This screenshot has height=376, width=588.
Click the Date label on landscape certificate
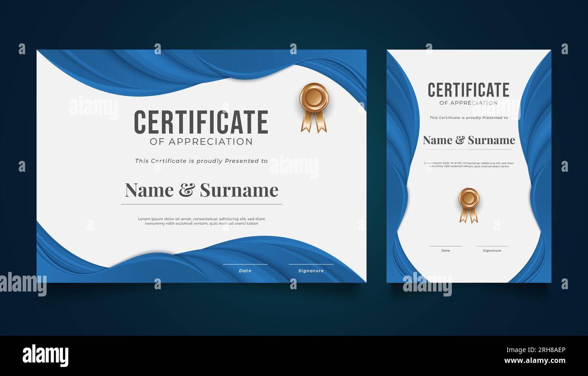tap(245, 271)
